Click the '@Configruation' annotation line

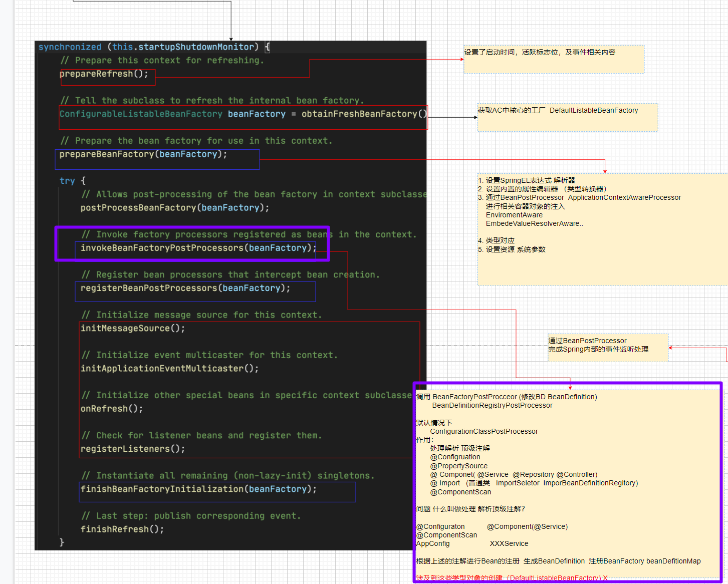[455, 457]
